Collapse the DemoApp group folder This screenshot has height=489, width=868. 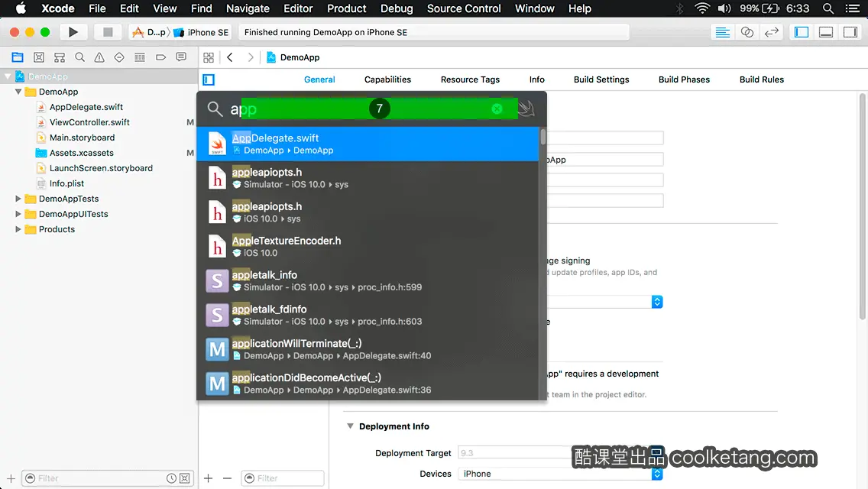tap(18, 92)
